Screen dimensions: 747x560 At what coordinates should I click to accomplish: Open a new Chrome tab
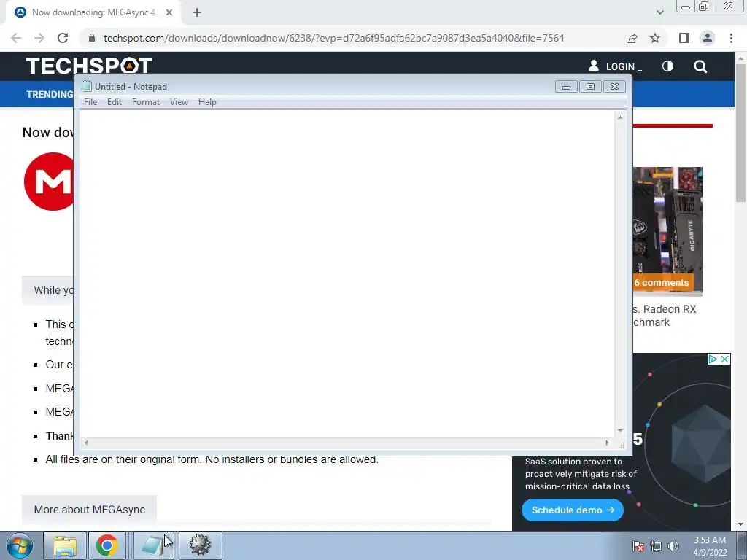pyautogui.click(x=197, y=13)
